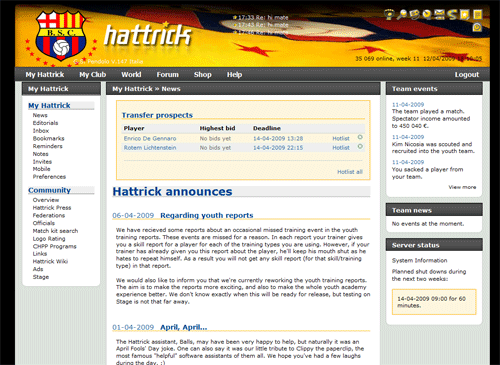500x365 pixels.
Task: Open Invites in the sidebar
Action: tap(42, 162)
